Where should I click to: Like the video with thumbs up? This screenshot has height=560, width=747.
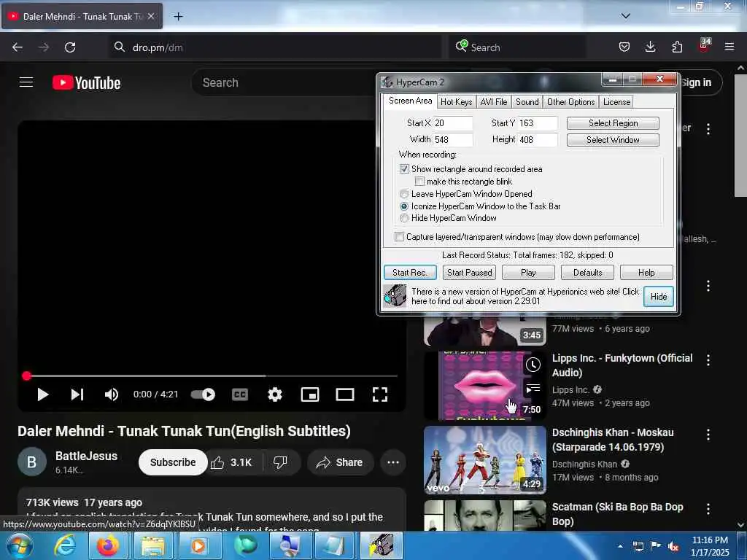(x=231, y=462)
